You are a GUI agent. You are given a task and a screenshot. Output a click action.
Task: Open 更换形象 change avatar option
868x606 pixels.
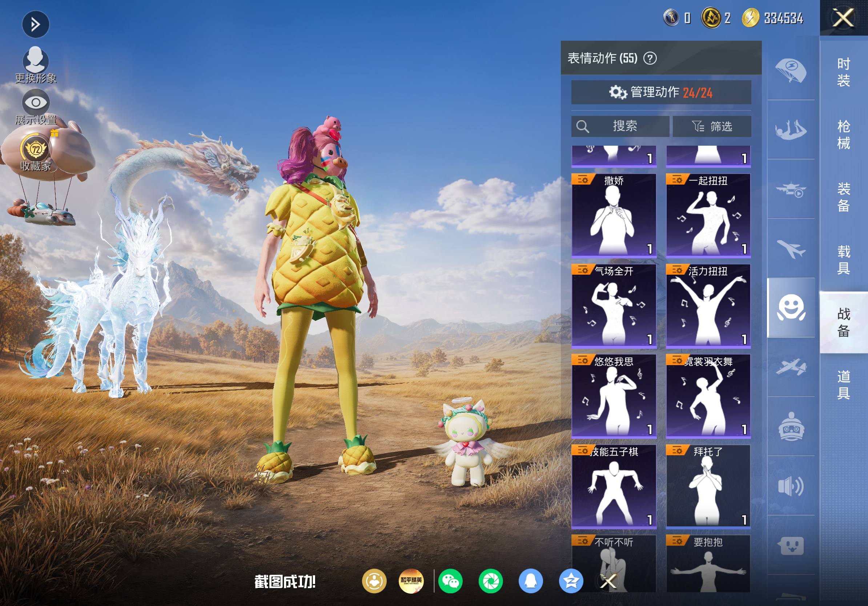point(36,65)
